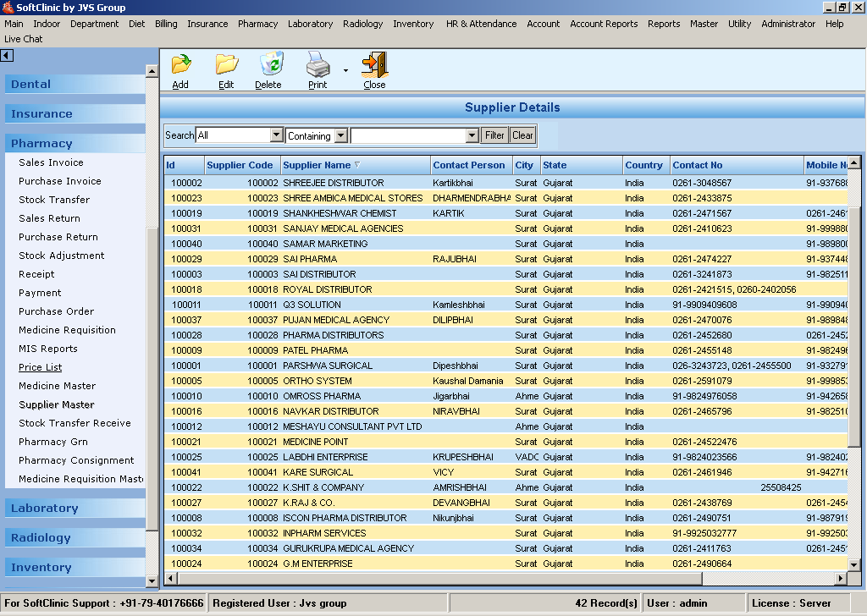Open the search field dropdown showing All

pyautogui.click(x=276, y=135)
